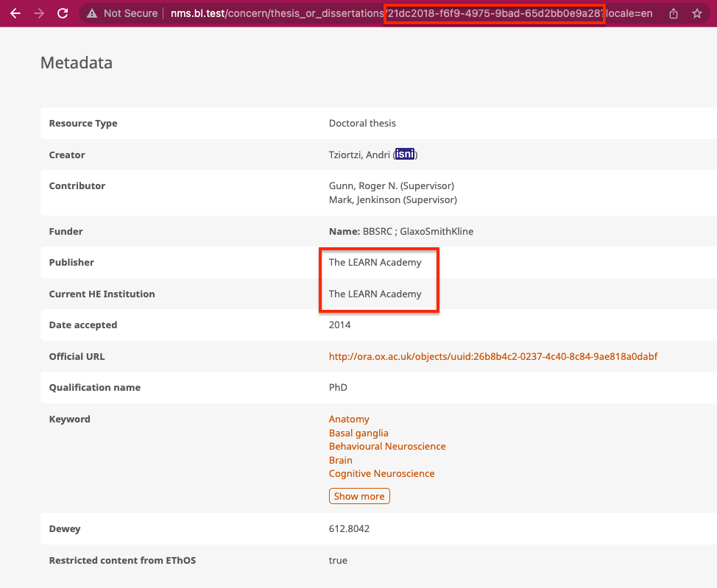The height and width of the screenshot is (588, 717).
Task: Navigate back using the browser back arrow
Action: click(15, 13)
